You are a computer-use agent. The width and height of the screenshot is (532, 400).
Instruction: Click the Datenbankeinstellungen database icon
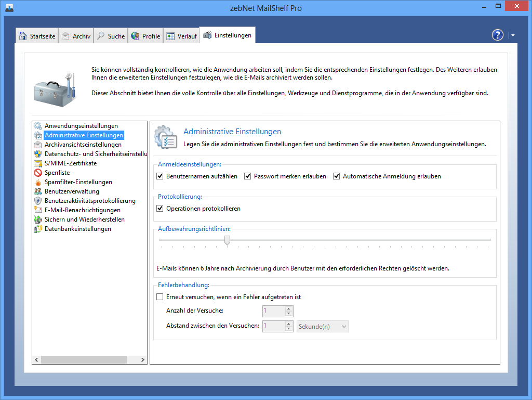click(37, 229)
